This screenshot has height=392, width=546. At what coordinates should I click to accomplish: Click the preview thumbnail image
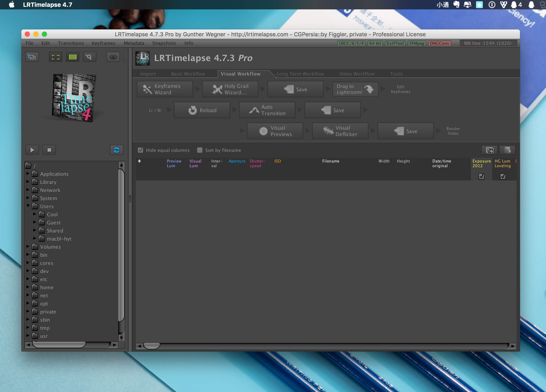pos(74,98)
